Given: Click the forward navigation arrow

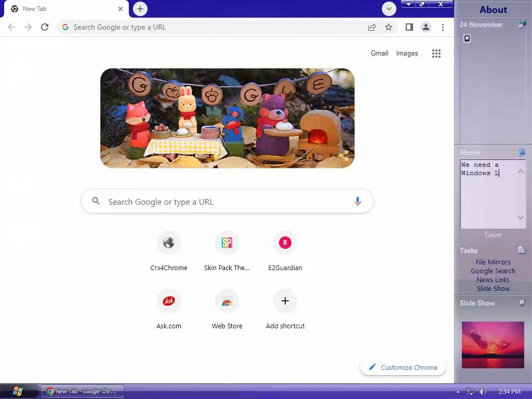Looking at the screenshot, I should pyautogui.click(x=28, y=27).
